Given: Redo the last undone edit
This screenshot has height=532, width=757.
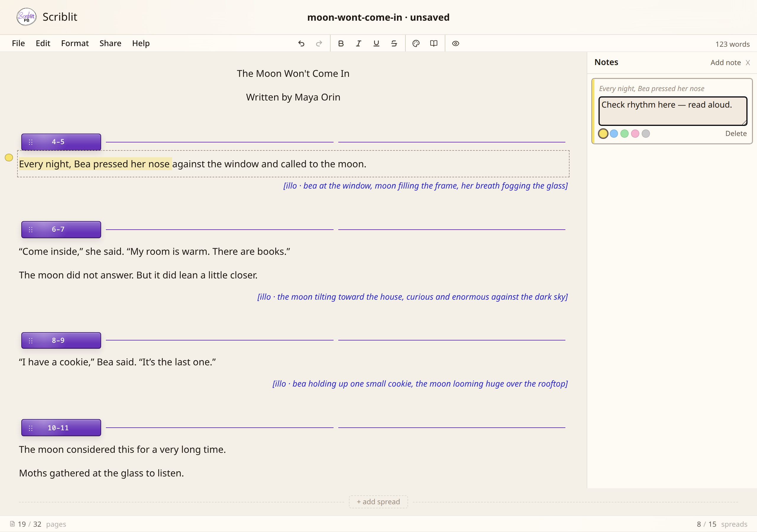Looking at the screenshot, I should [x=319, y=43].
